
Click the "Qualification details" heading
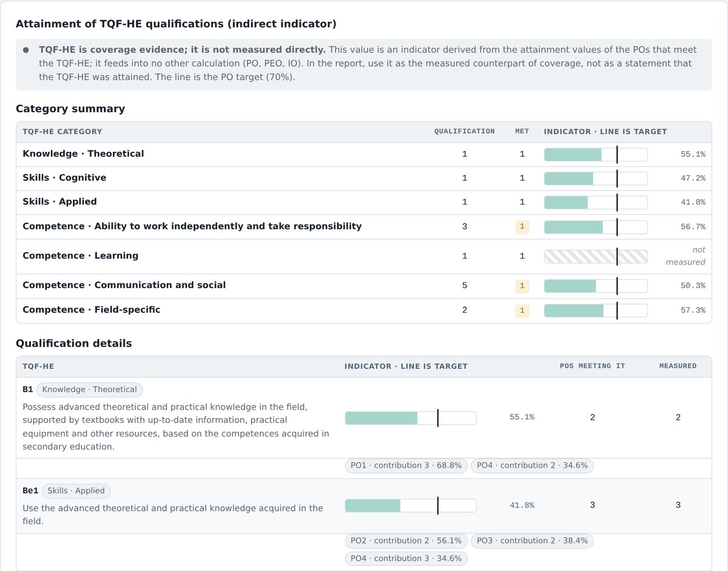point(73,343)
